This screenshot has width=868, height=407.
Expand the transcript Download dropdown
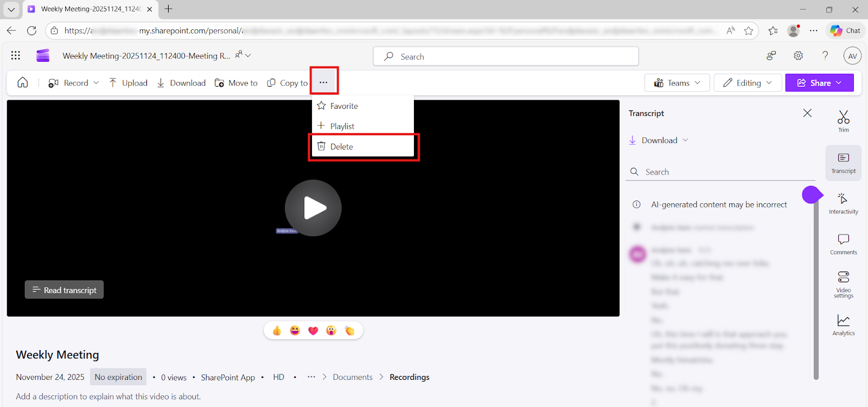[659, 140]
